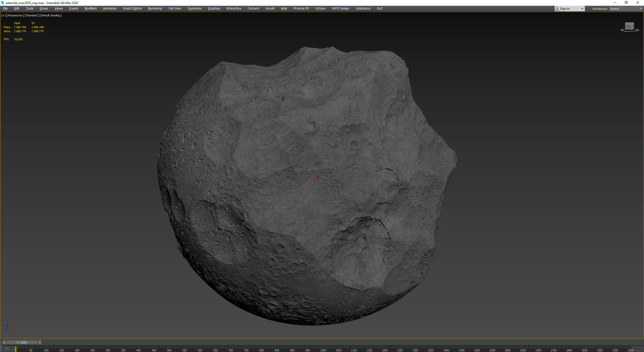Open the Tools menu
The image size is (644, 352).
(x=30, y=9)
